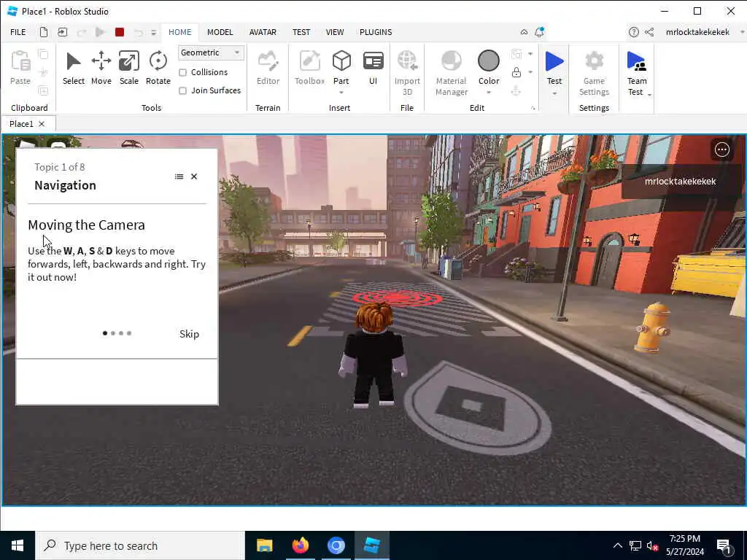Toggle the Join Surfaces checkbox

coord(182,90)
